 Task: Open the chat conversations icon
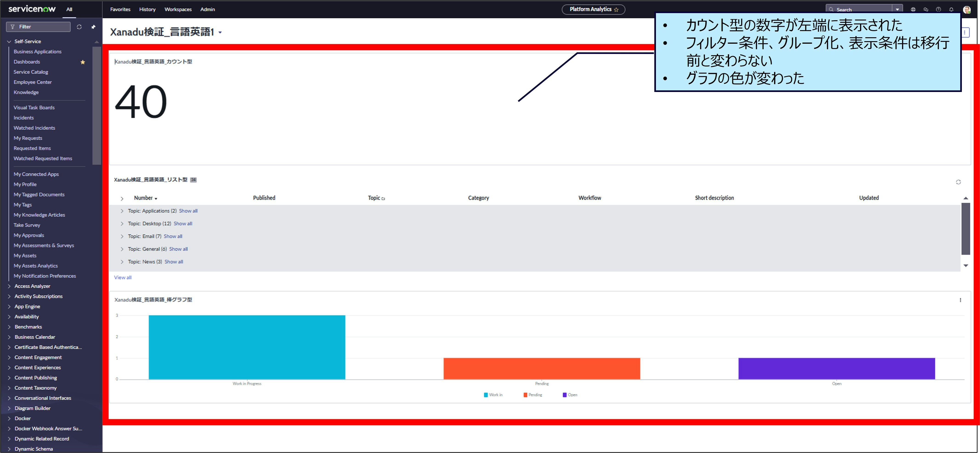coord(926,9)
